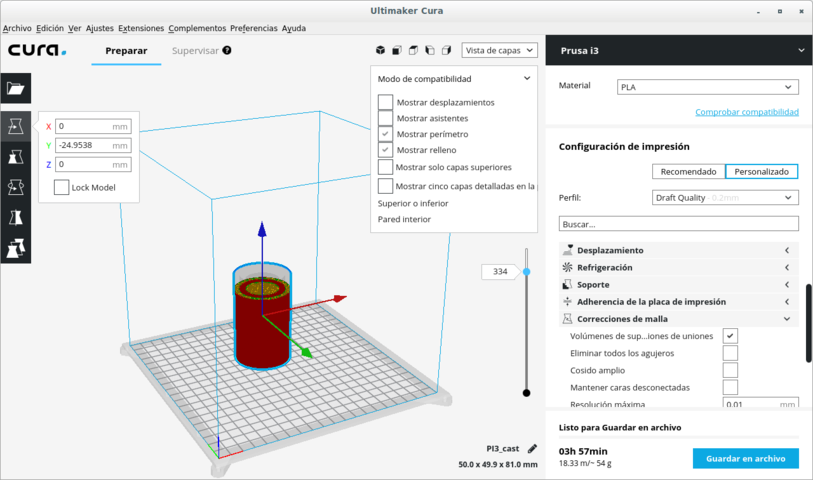
Task: Uncheck Mostrar perímetro
Action: pyautogui.click(x=385, y=134)
